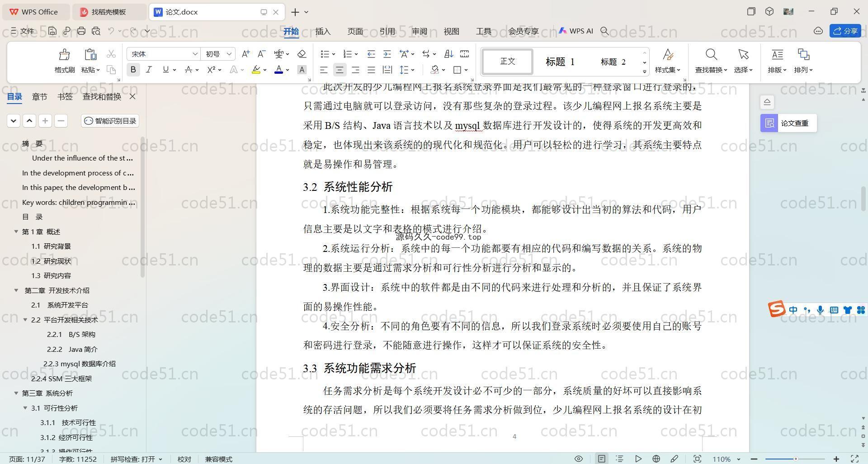Decrease font size with A- icon
This screenshot has width=868, height=464.
(261, 54)
